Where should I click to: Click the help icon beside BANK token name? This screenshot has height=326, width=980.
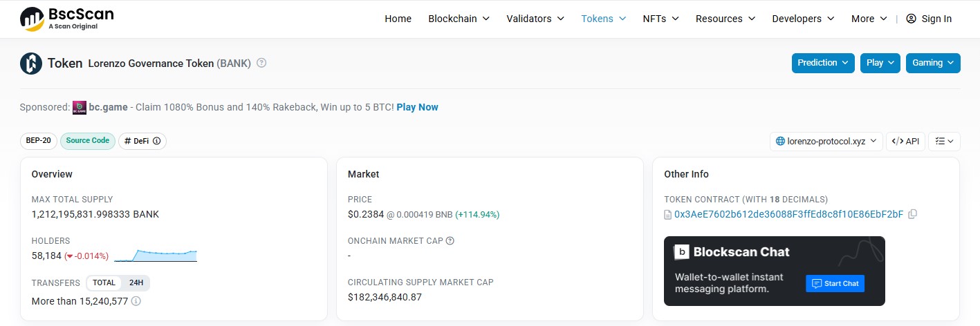pyautogui.click(x=261, y=63)
